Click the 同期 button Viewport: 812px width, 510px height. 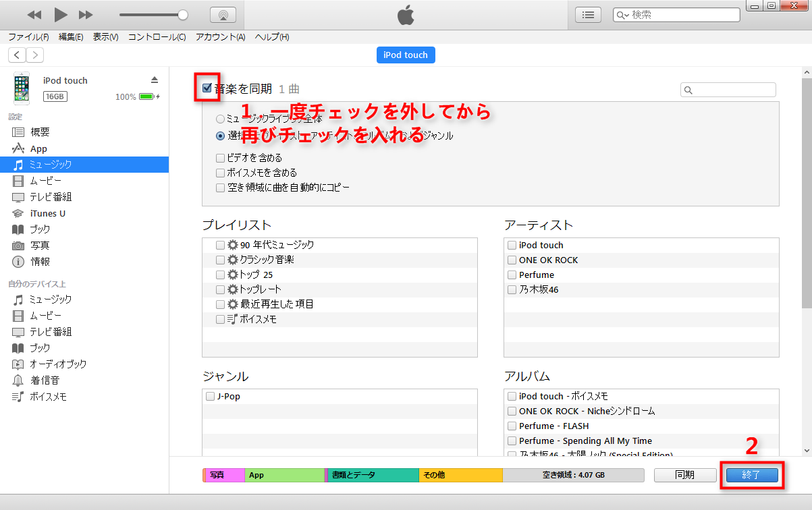685,475
